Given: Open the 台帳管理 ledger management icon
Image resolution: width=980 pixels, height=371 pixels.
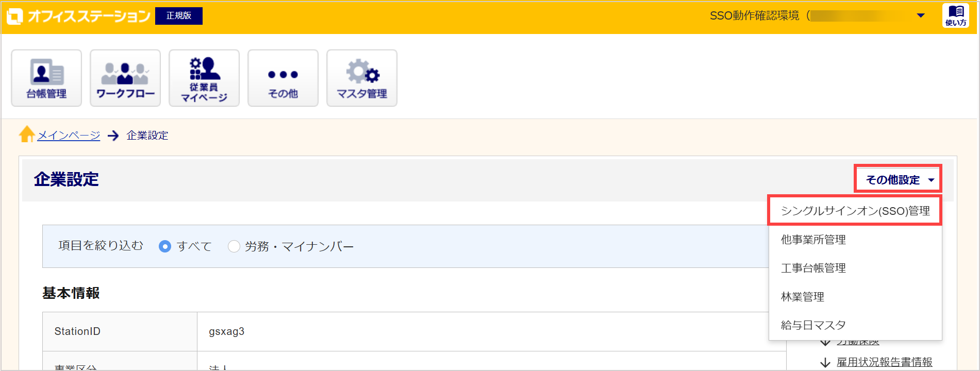Looking at the screenshot, I should pos(46,78).
